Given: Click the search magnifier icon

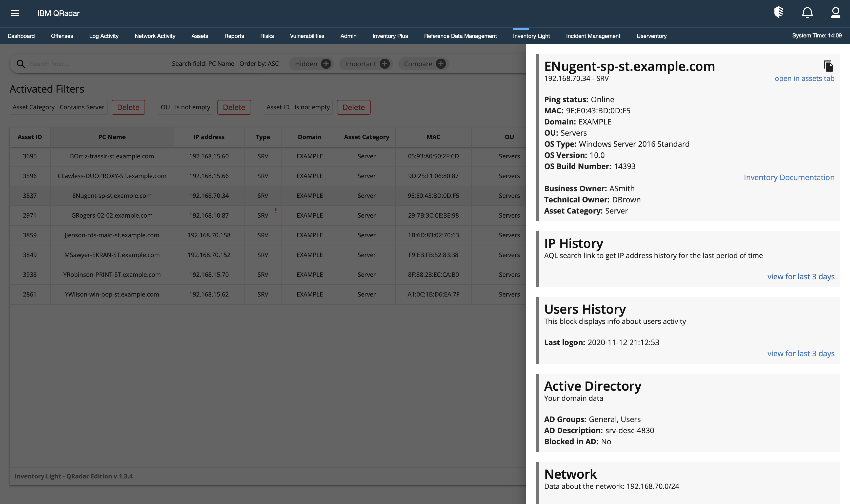Looking at the screenshot, I should (x=21, y=64).
